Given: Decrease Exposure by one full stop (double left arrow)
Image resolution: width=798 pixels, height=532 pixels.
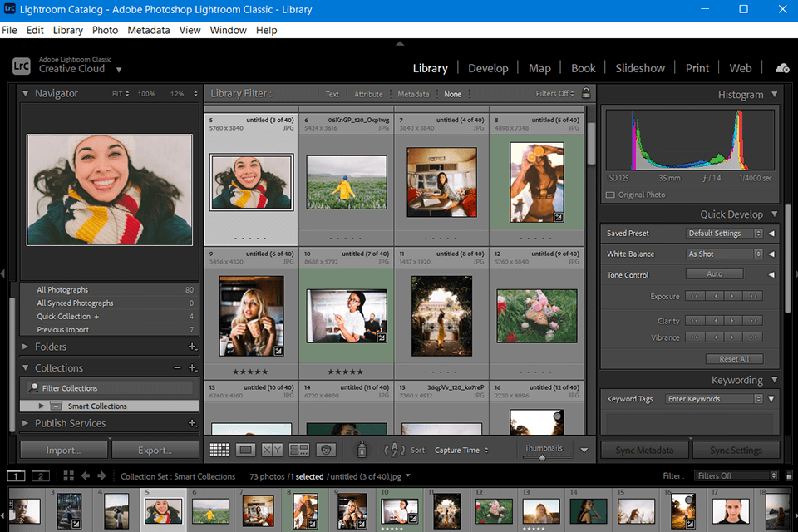Looking at the screenshot, I should (x=695, y=296).
